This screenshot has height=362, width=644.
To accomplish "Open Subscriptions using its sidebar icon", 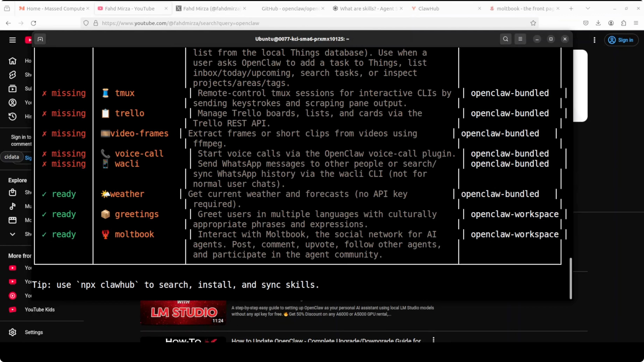I will 12,88.
